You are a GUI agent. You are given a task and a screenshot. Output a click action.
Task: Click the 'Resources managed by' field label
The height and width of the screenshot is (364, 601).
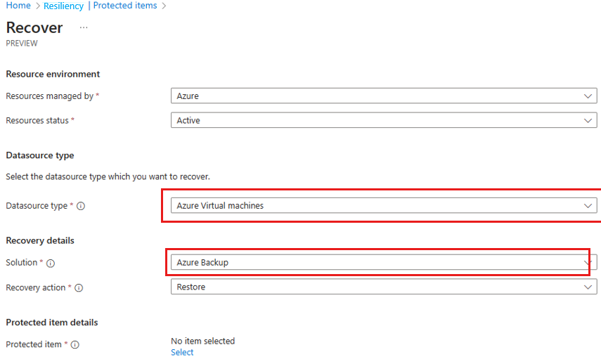49,96
